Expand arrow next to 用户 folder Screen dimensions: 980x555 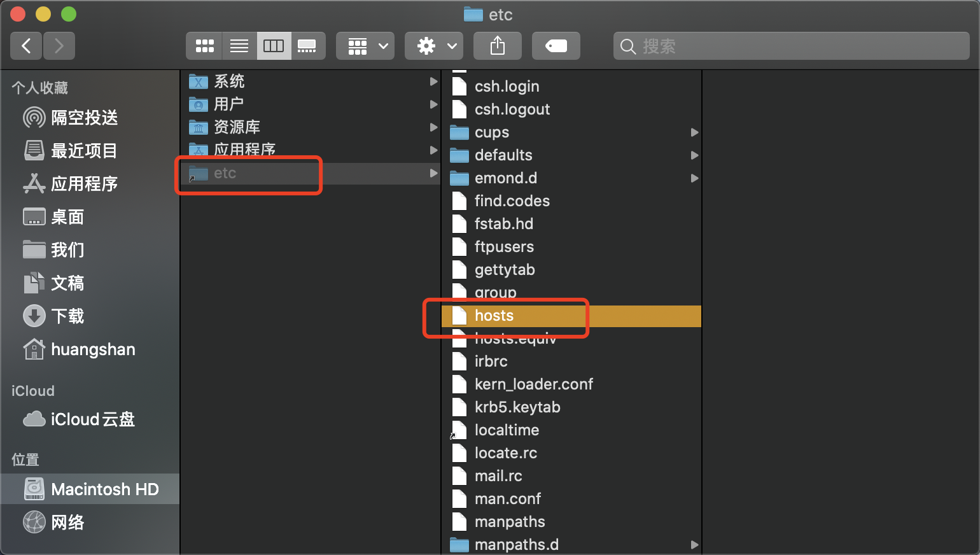(433, 104)
